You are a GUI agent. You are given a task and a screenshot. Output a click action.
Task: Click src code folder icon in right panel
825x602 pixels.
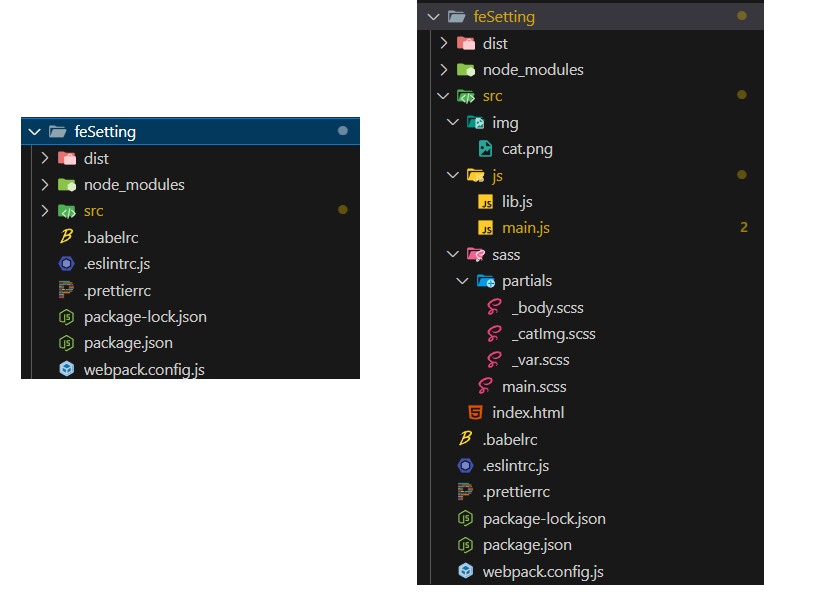[466, 96]
